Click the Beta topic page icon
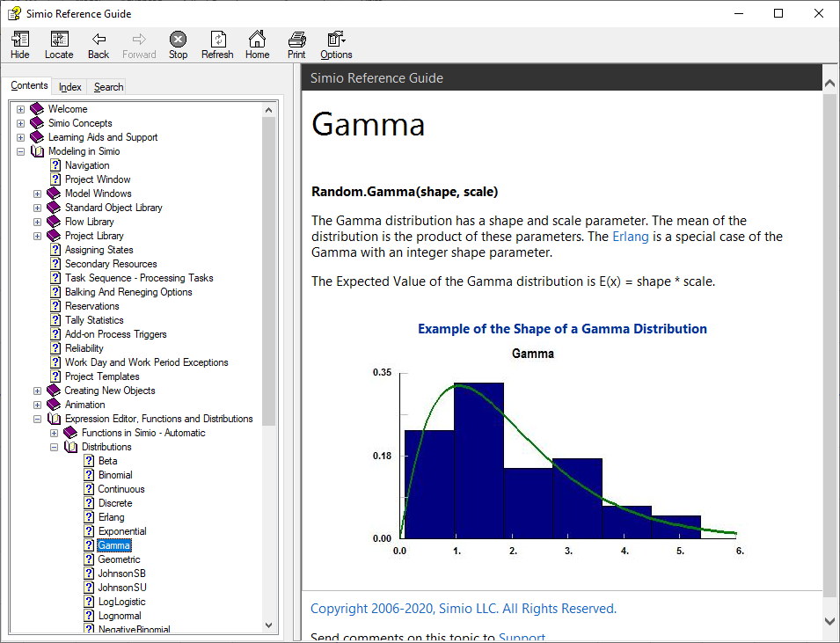840x643 pixels. [x=90, y=461]
